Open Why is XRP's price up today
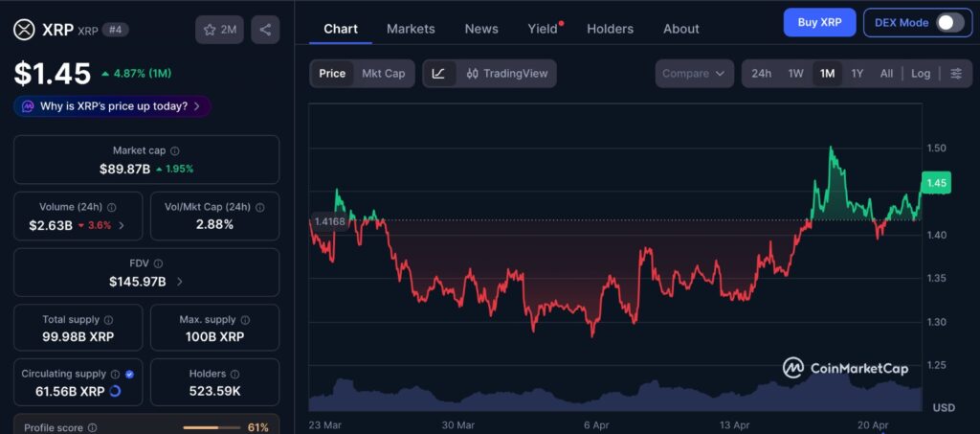Viewport: 980px width, 434px height. (x=112, y=106)
